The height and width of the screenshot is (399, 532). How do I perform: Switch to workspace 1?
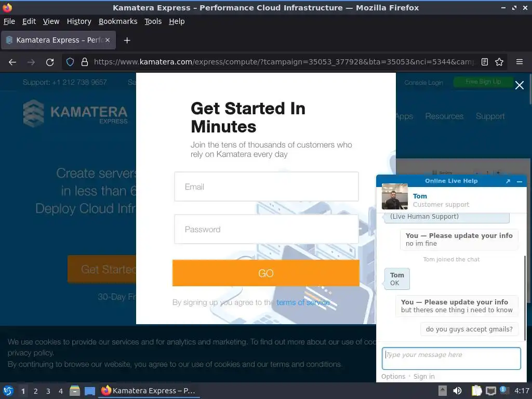pos(23,391)
